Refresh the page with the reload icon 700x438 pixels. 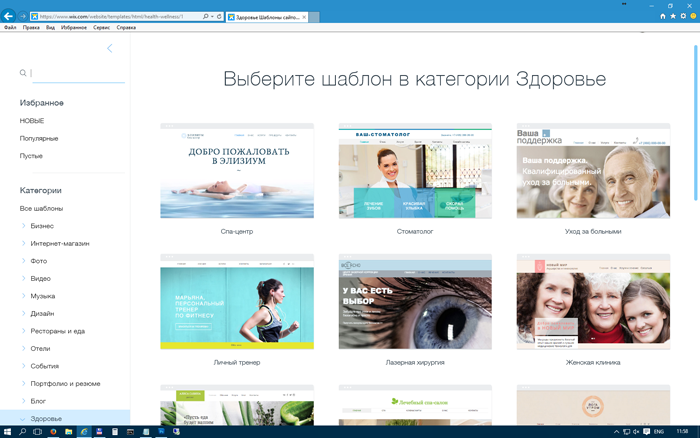pyautogui.click(x=219, y=17)
